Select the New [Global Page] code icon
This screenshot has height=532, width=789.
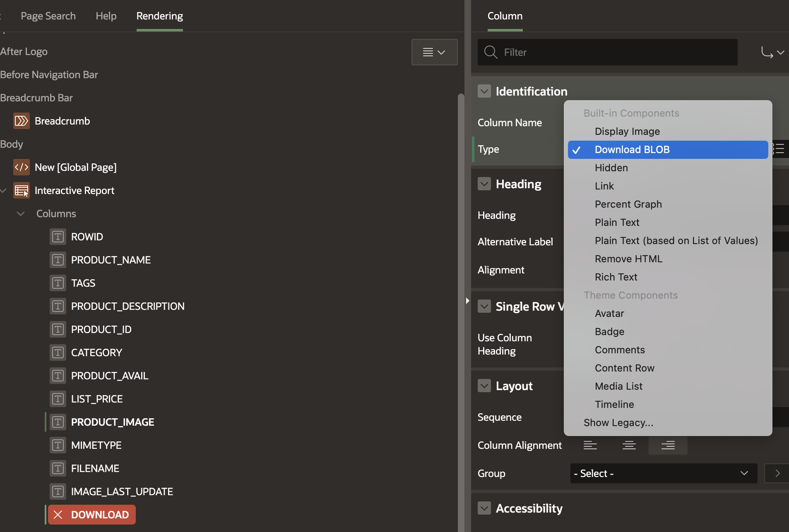[x=21, y=167]
